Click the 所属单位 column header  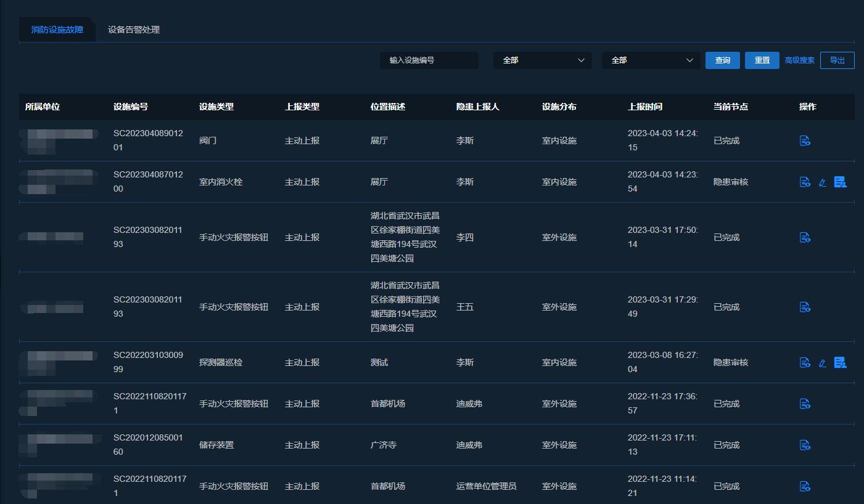pos(43,107)
